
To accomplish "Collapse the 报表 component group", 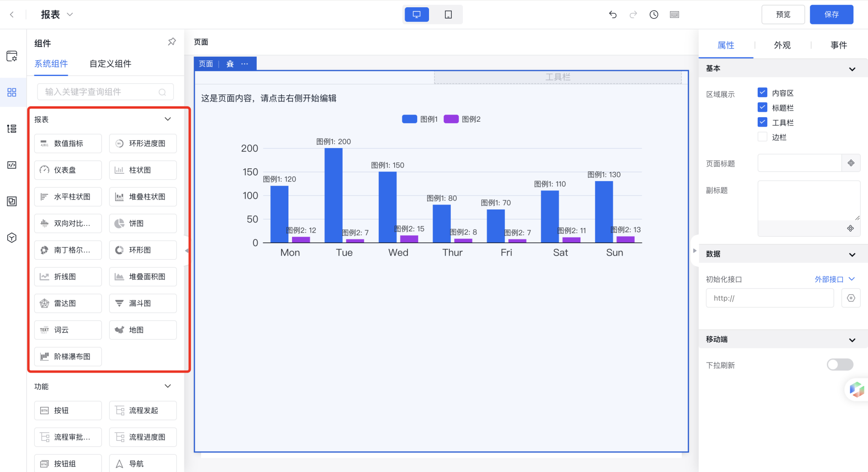I will 168,119.
